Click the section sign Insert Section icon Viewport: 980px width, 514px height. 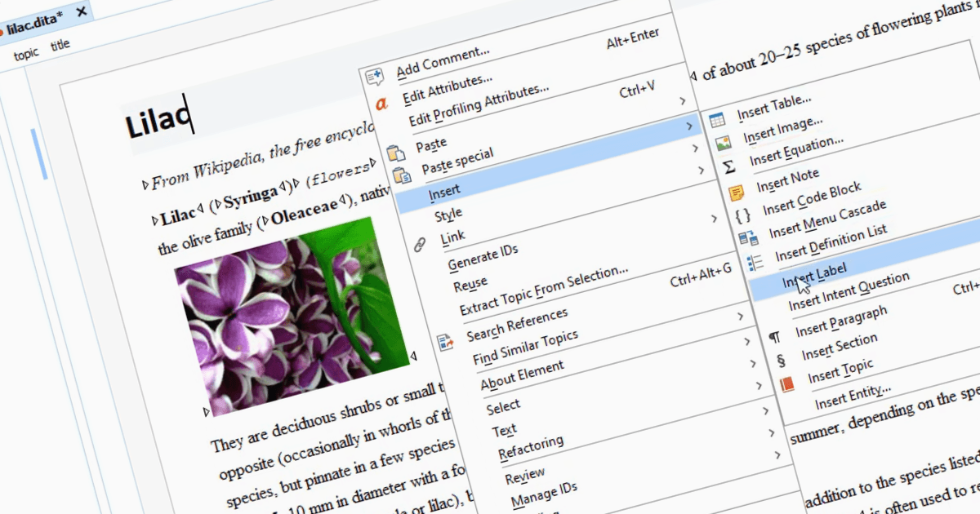click(x=781, y=359)
